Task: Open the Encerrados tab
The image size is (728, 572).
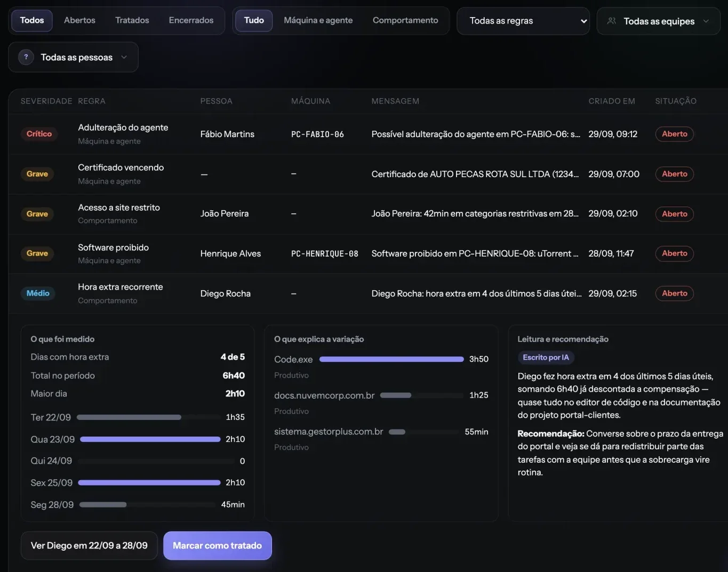Action: tap(191, 20)
